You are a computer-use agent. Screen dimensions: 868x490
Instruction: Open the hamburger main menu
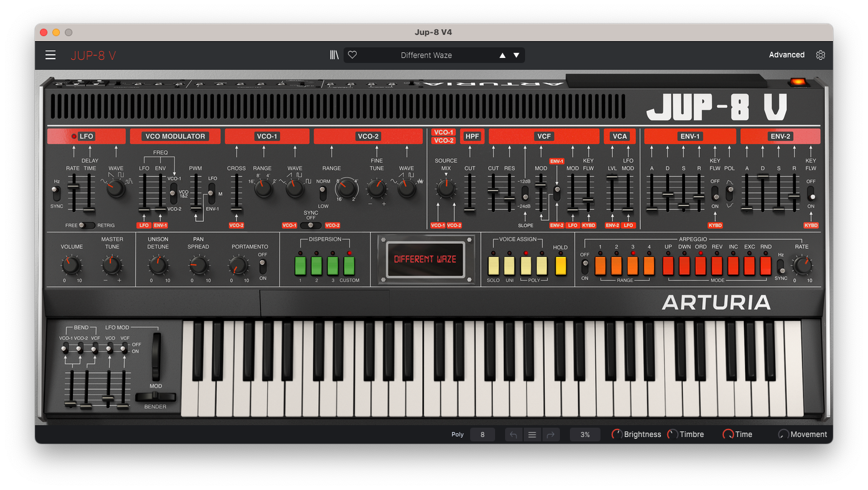tap(51, 55)
